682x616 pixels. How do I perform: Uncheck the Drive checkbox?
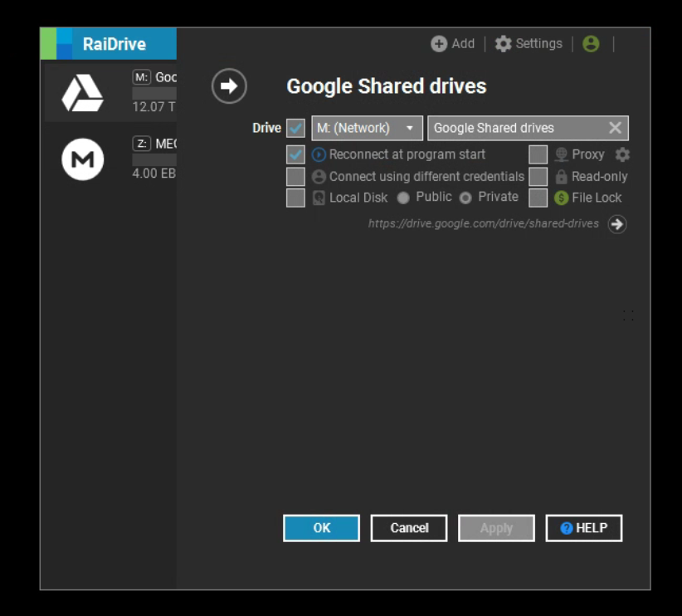295,129
